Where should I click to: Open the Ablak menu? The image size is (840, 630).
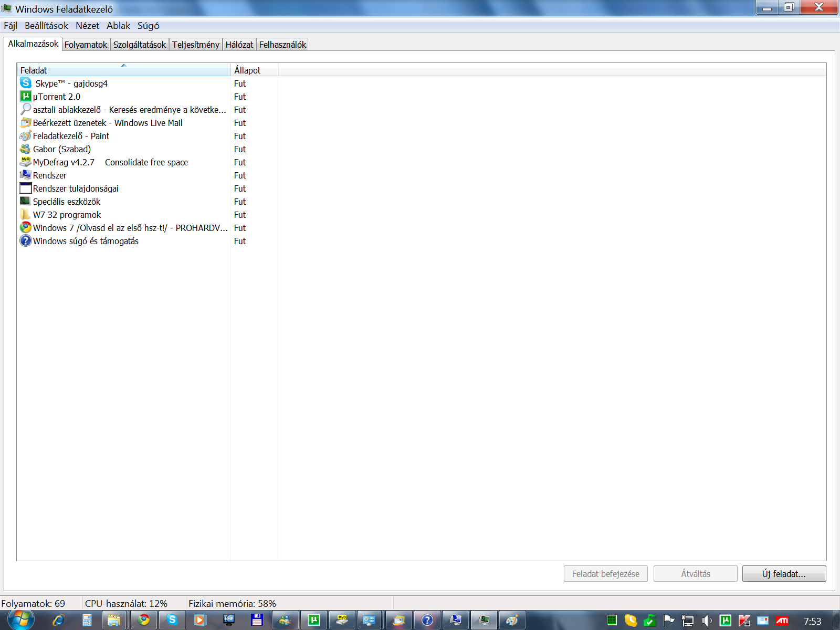pyautogui.click(x=118, y=26)
